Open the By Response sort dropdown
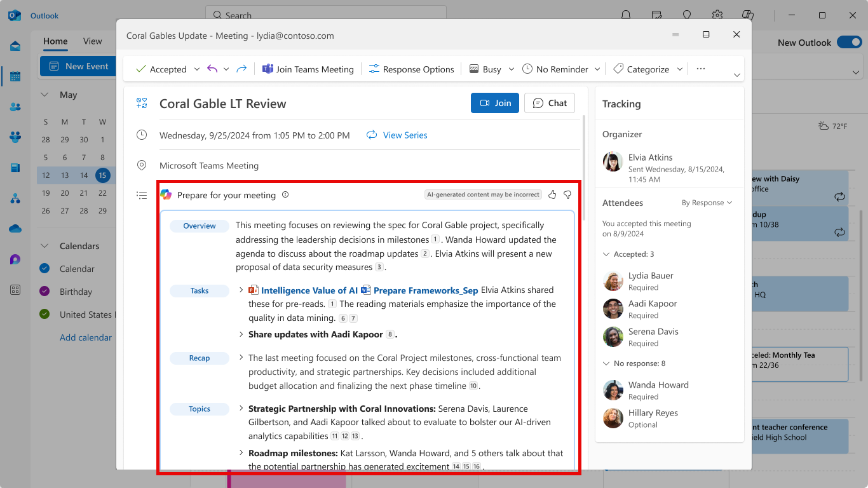This screenshot has width=868, height=488. coord(707,203)
